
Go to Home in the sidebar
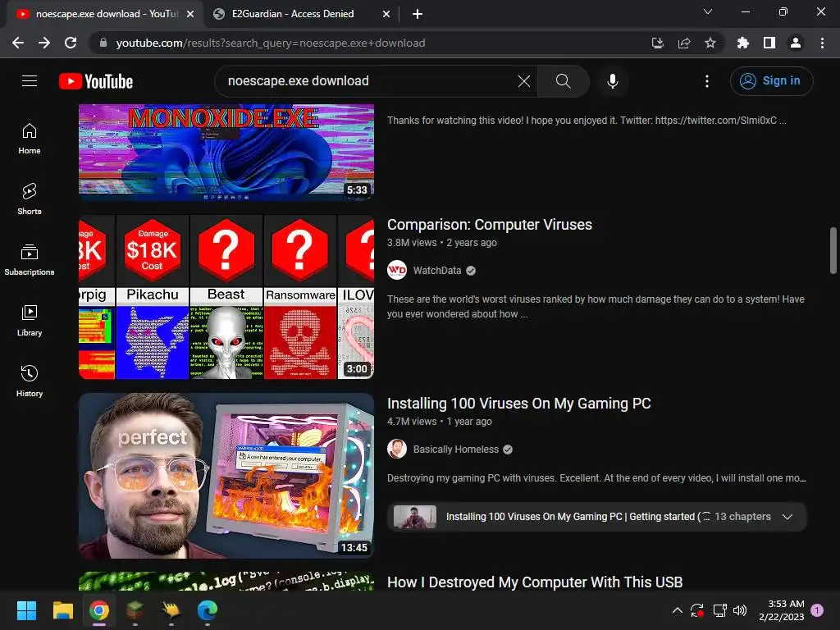point(30,139)
